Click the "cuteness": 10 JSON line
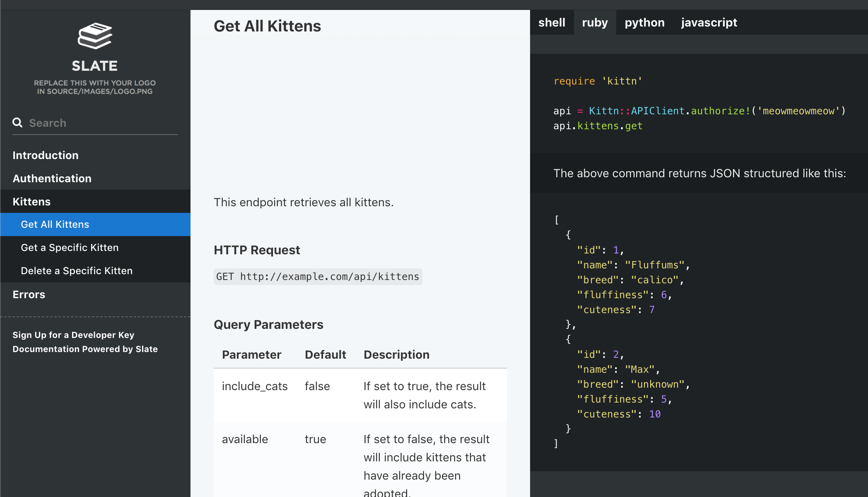The width and height of the screenshot is (868, 497). [619, 414]
